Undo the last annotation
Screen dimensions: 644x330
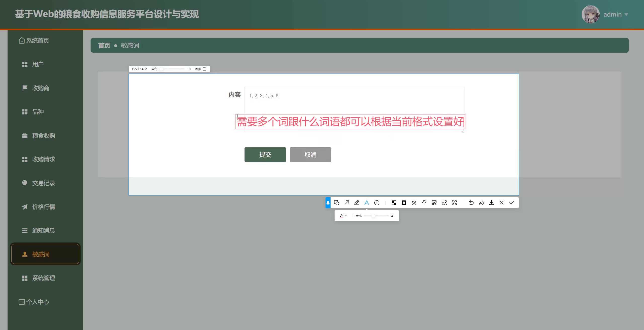click(471, 203)
